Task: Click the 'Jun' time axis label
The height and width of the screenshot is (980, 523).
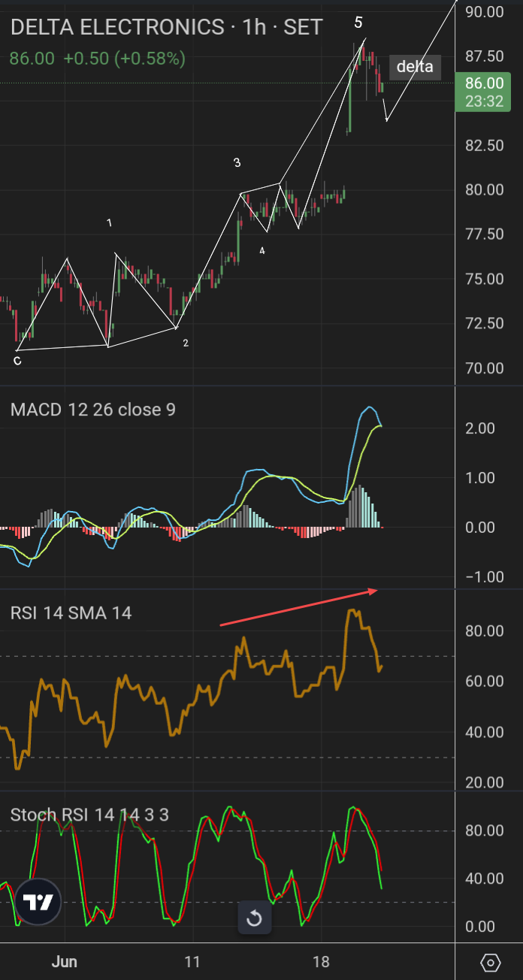Action: coord(64,962)
